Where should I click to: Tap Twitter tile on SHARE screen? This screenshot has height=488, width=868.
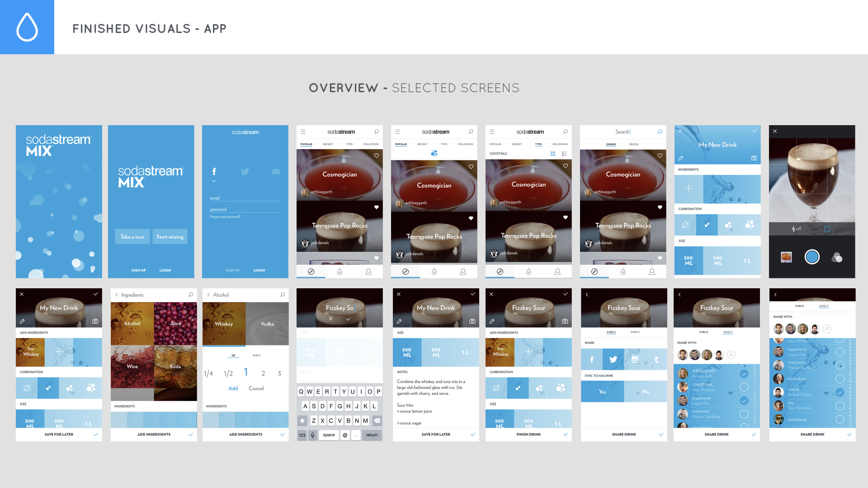click(x=613, y=359)
